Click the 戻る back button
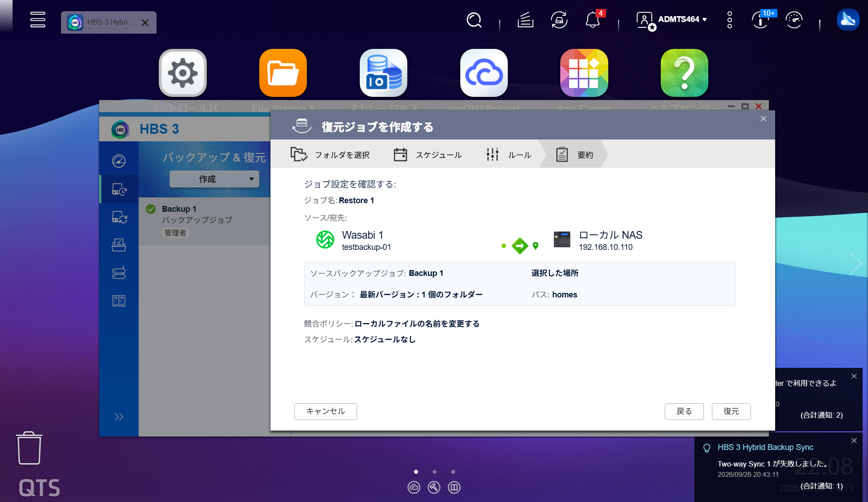 pyautogui.click(x=684, y=411)
